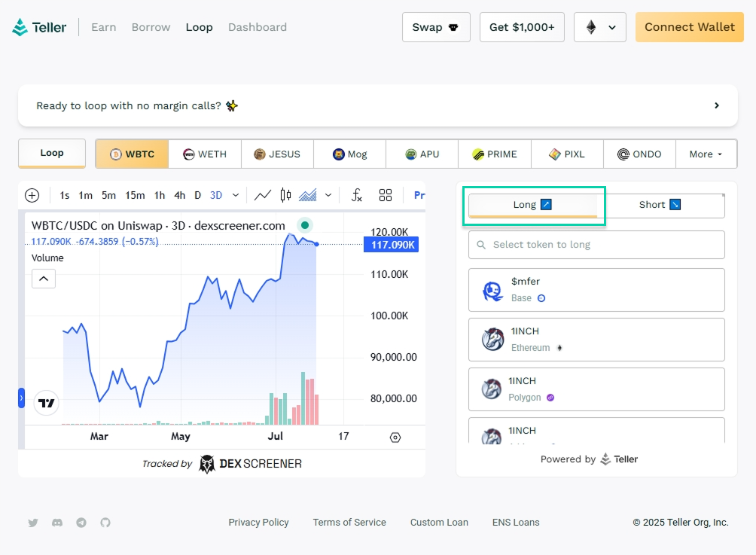
Task: Open the Terms of Service link
Action: pyautogui.click(x=349, y=523)
